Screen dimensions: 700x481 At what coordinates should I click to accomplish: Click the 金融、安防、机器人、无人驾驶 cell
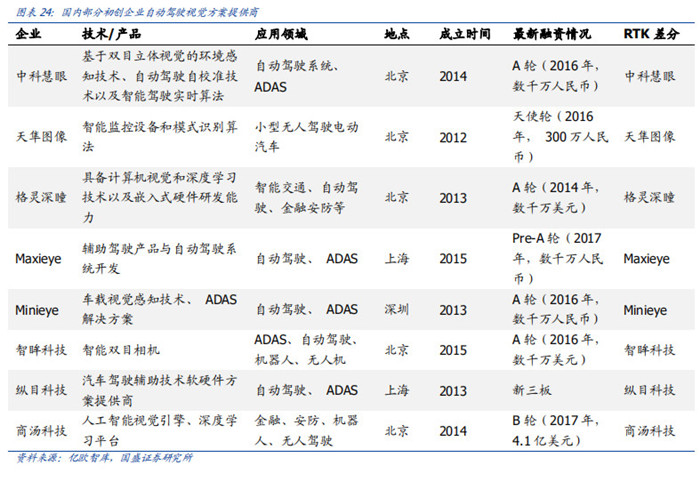pos(307,430)
